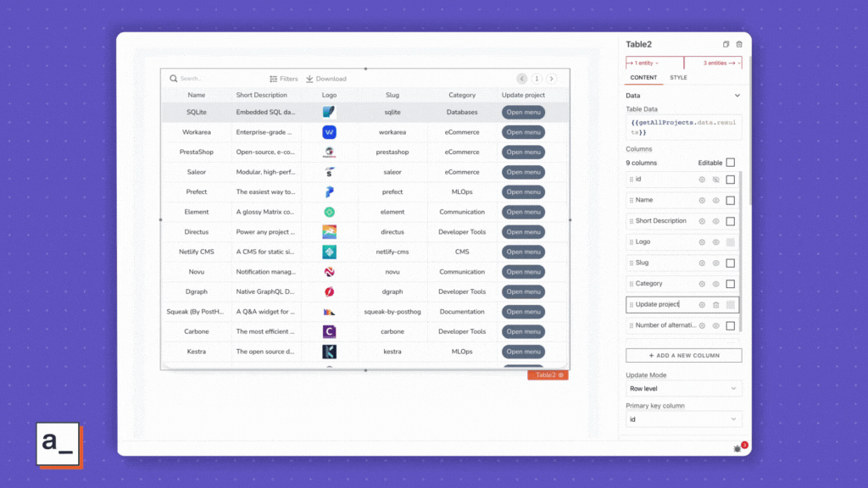The height and width of the screenshot is (488, 868).
Task: Open the table Filters tool
Action: pyautogui.click(x=283, y=79)
